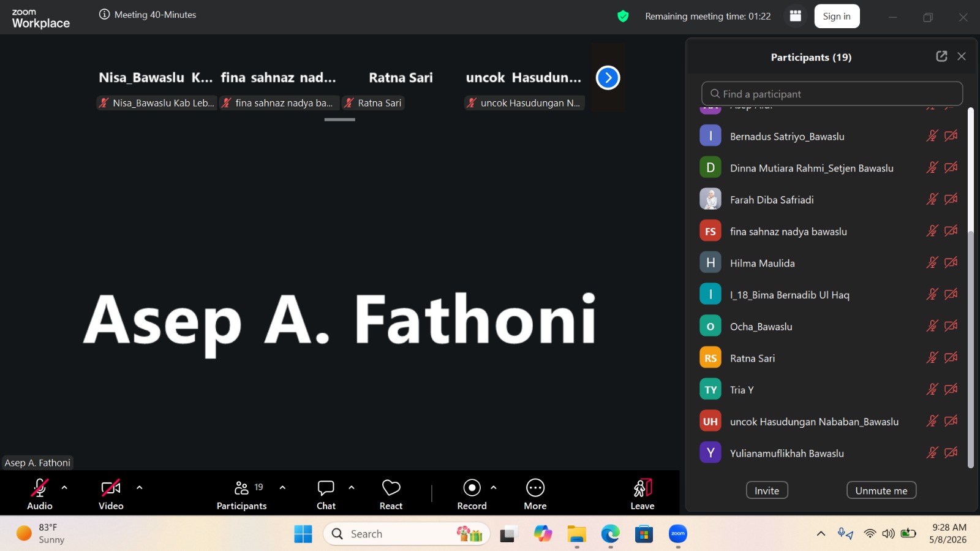Image resolution: width=980 pixels, height=551 pixels.
Task: Open the Windows Start menu
Action: [303, 534]
